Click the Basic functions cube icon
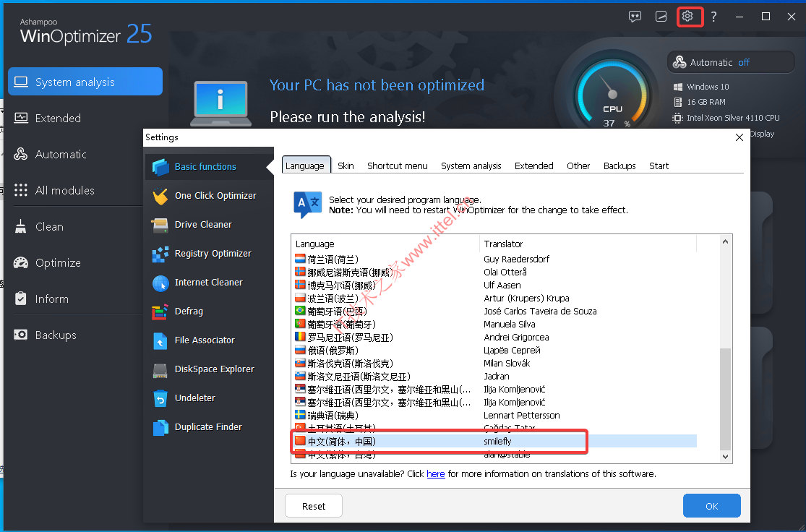The height and width of the screenshot is (532, 806). [160, 166]
